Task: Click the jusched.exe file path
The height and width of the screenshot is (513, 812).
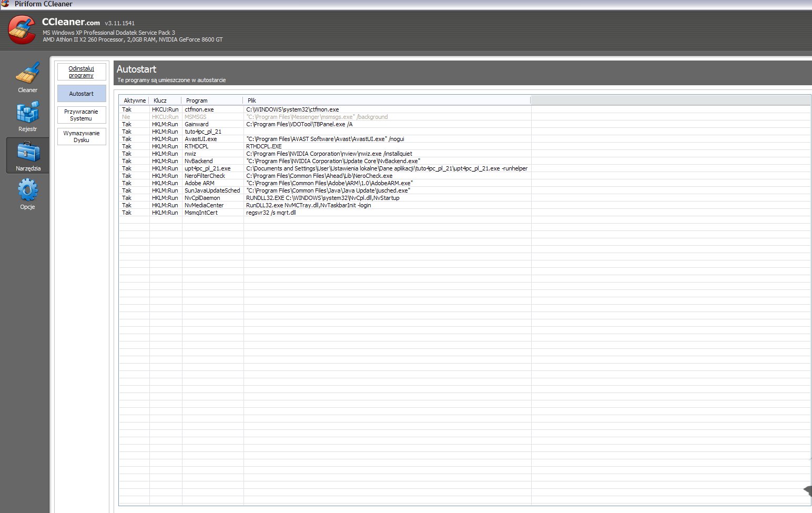Action: (328, 190)
